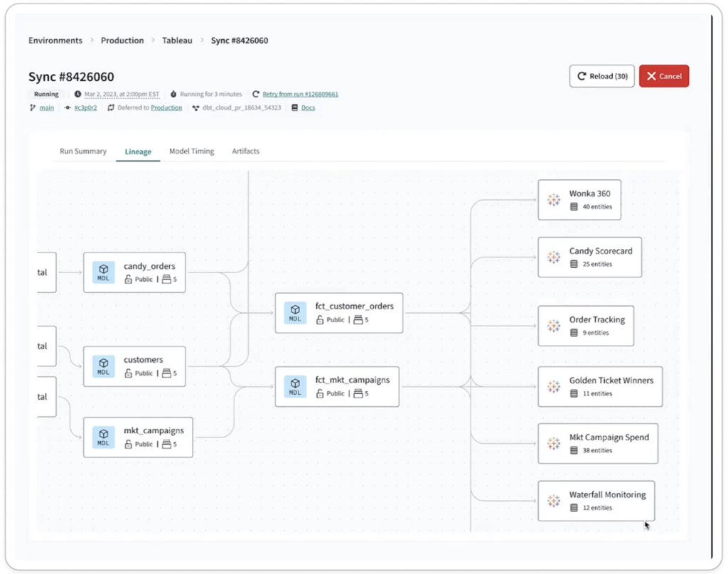Click the deferred branch icon before Production

pyautogui.click(x=111, y=107)
